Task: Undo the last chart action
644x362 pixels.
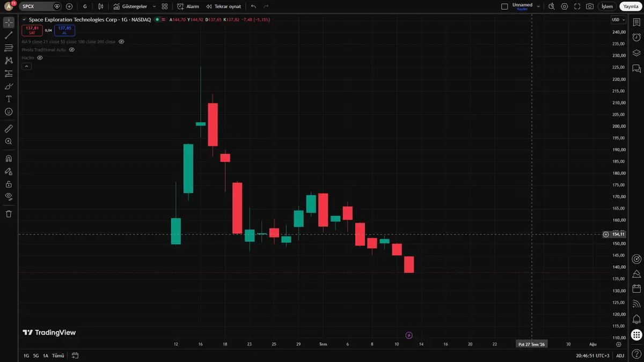Action: (253, 6)
